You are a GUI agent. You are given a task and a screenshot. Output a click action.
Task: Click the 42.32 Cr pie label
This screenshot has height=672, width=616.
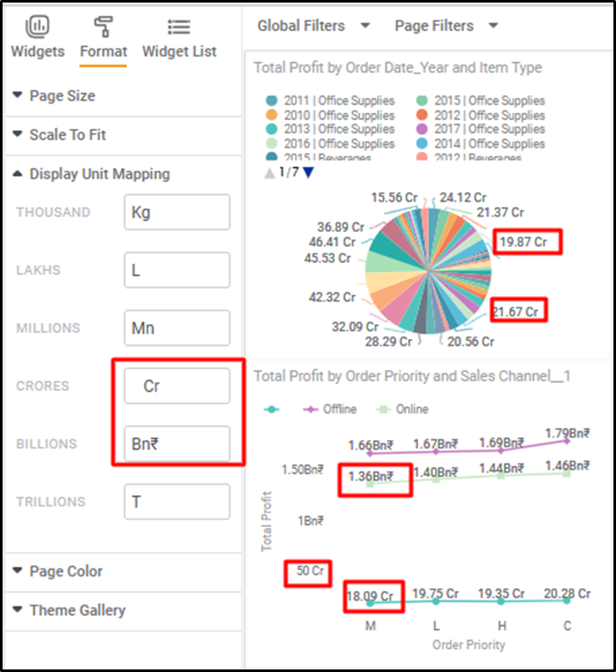[332, 298]
